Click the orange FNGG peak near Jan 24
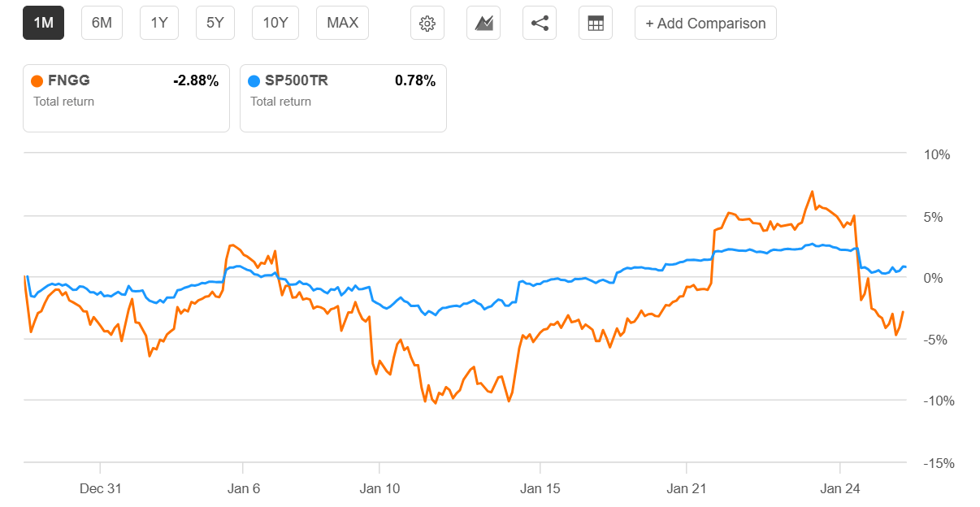This screenshot has width=980, height=507. (x=810, y=192)
